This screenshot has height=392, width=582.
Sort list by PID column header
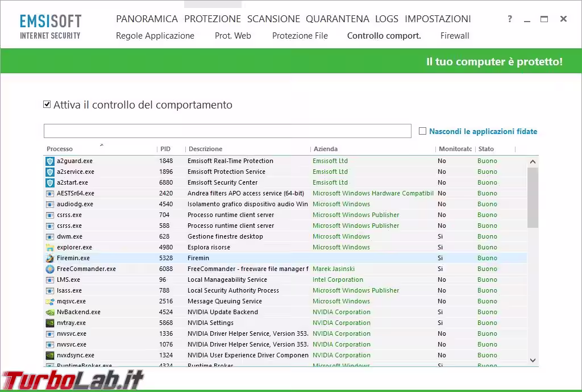click(165, 149)
